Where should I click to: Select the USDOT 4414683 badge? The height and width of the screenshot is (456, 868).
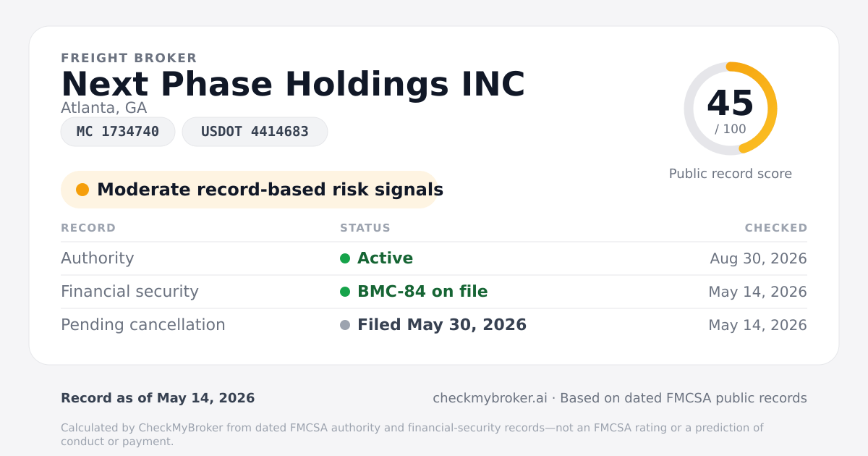click(x=255, y=132)
